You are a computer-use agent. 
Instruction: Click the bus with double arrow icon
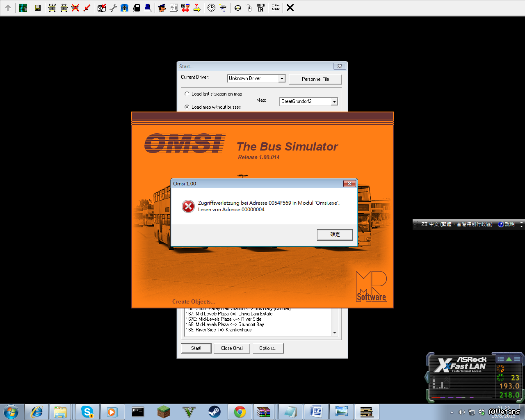point(64,8)
